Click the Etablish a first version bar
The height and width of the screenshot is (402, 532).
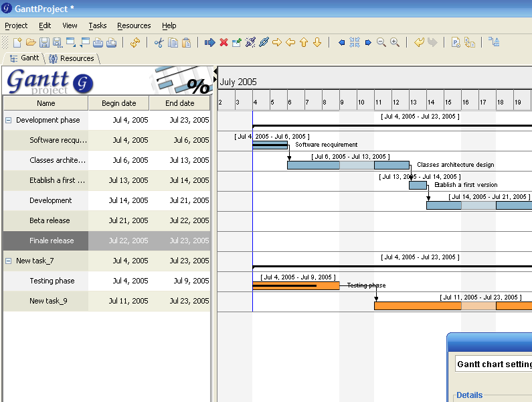pyautogui.click(x=418, y=185)
